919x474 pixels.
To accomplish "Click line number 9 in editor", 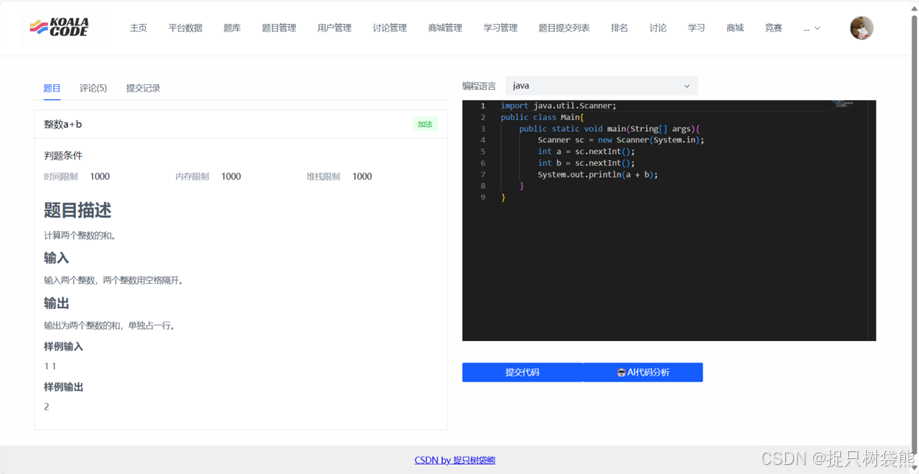I will click(x=483, y=197).
